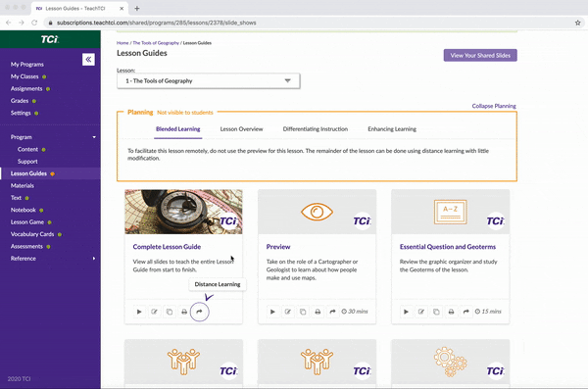This screenshot has width=588, height=389.
Task: Click the lock icon in the address bar
Action: tap(50, 23)
